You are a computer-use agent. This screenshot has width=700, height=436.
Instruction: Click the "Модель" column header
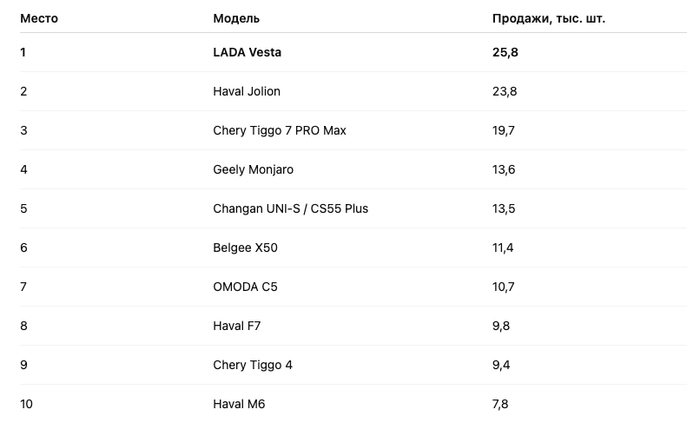pos(236,18)
